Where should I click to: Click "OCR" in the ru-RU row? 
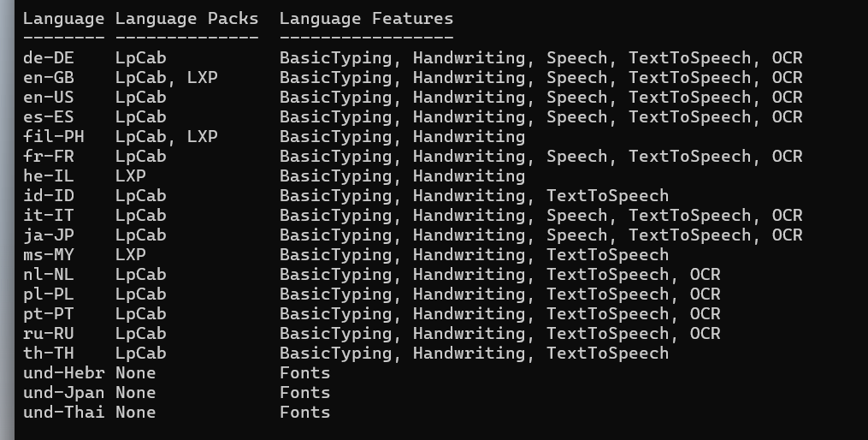tap(705, 333)
